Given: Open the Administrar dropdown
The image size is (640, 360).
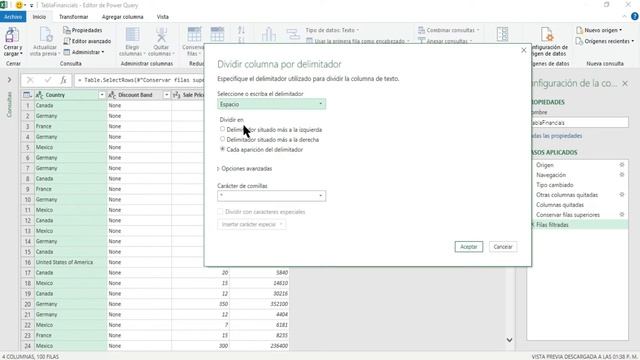Looking at the screenshot, I should 84,52.
